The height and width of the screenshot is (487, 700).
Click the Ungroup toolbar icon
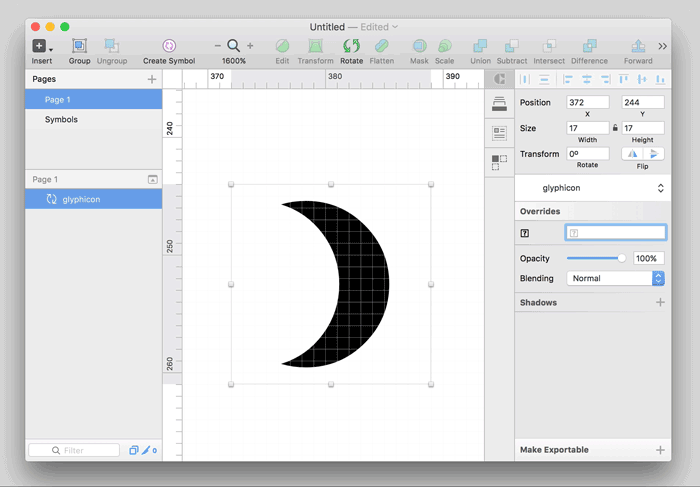tap(112, 46)
